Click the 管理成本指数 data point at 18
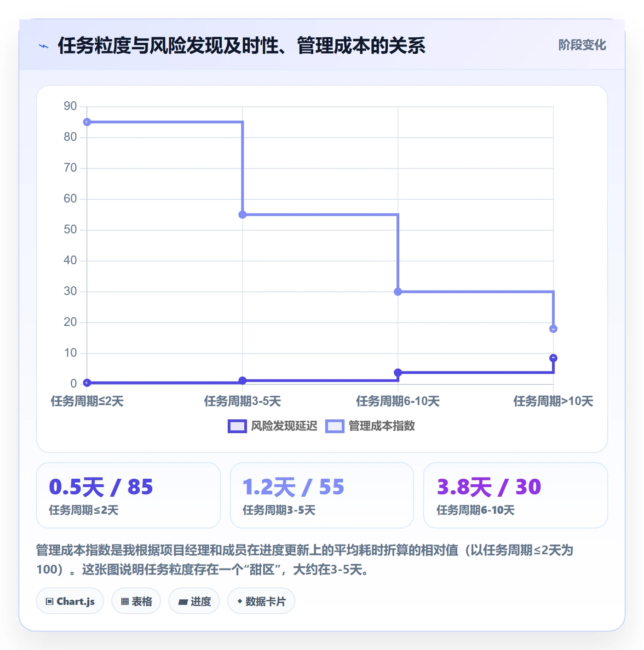The width and height of the screenshot is (644, 650). pos(553,329)
